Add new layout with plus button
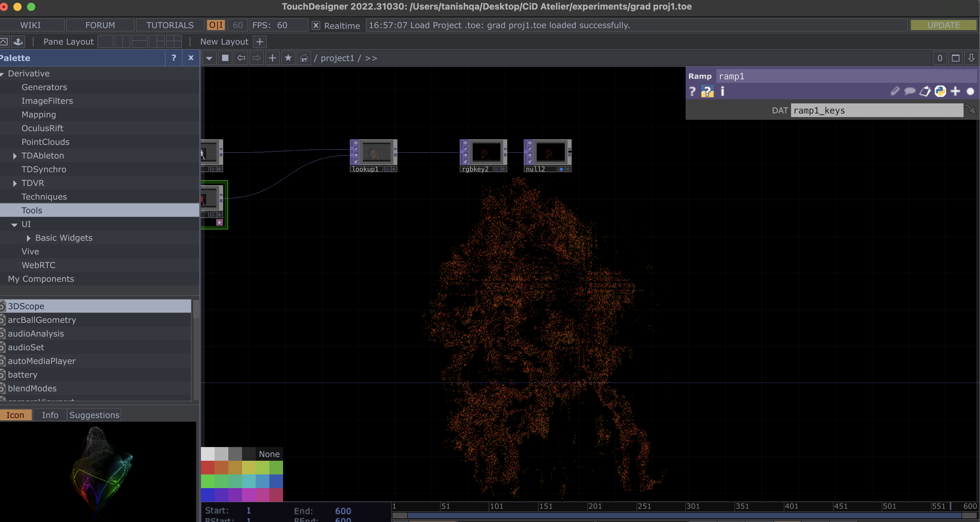 (x=259, y=41)
